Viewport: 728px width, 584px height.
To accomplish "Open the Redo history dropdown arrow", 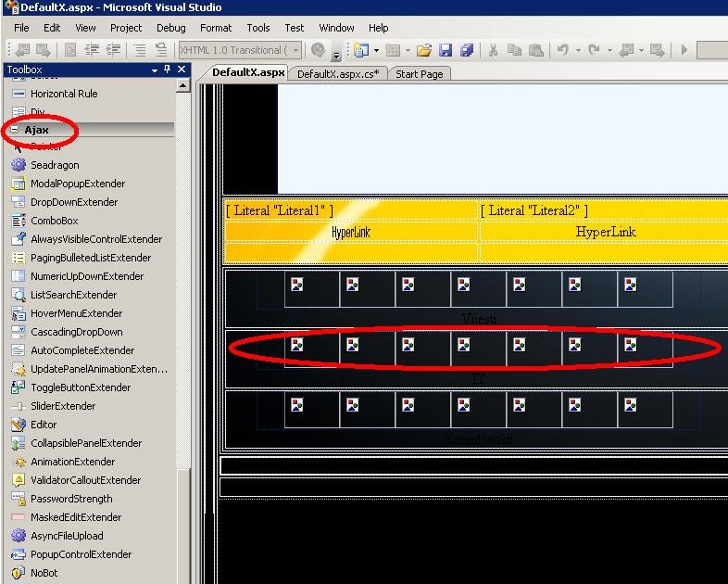I will coord(609,50).
